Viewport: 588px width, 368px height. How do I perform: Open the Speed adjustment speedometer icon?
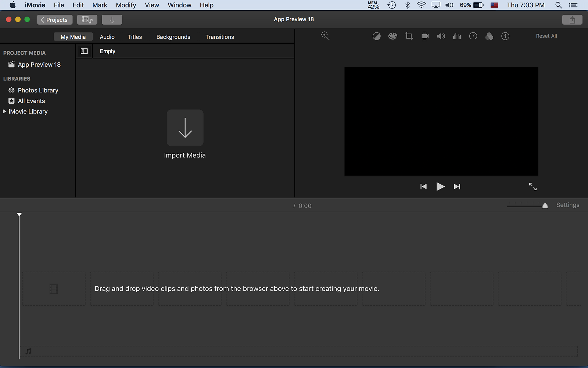(473, 36)
